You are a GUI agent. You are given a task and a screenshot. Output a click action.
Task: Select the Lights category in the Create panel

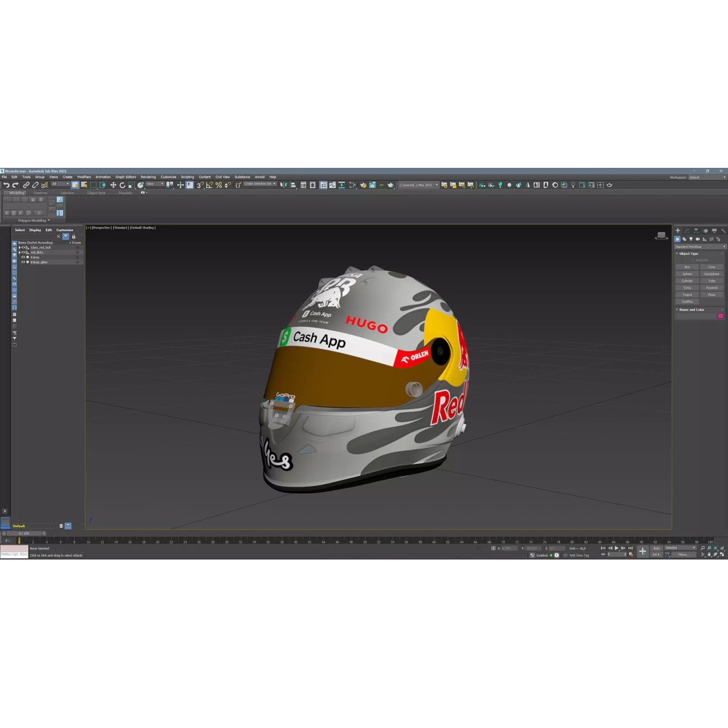tap(691, 239)
